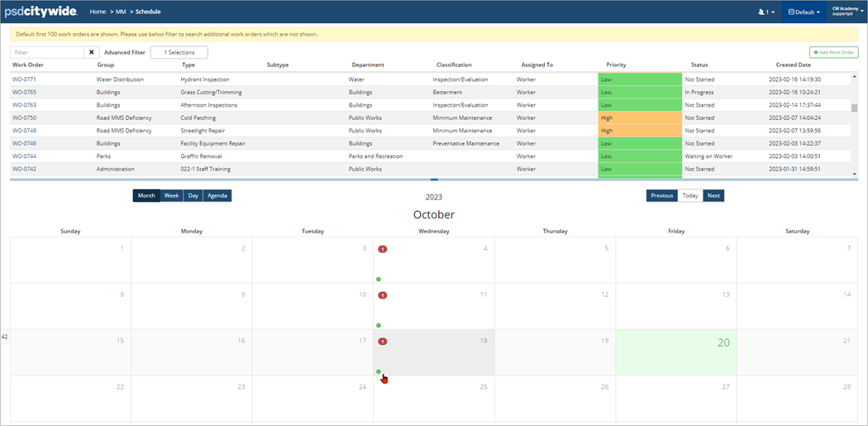Switch calendar to Agenda view
Screen dimensions: 868x426
coord(217,196)
